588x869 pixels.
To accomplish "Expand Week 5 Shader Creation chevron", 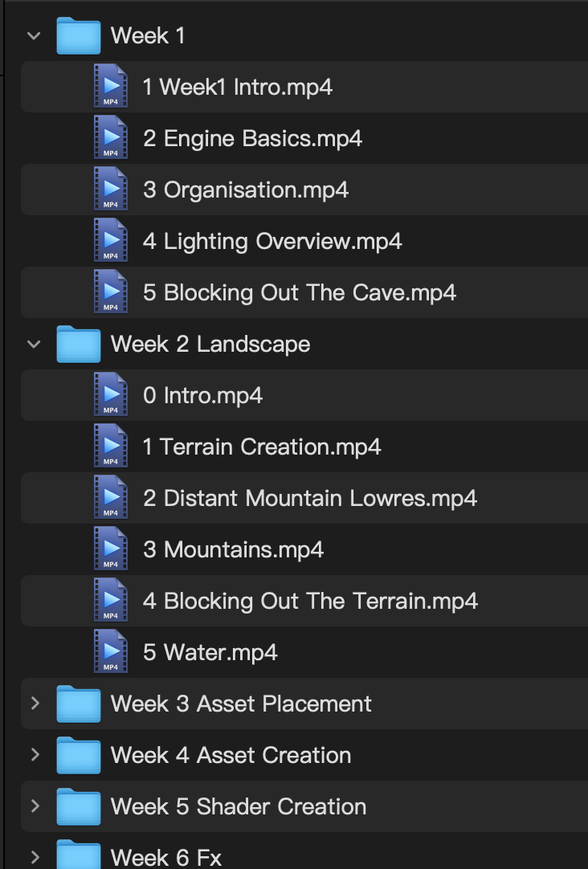I will (x=34, y=806).
